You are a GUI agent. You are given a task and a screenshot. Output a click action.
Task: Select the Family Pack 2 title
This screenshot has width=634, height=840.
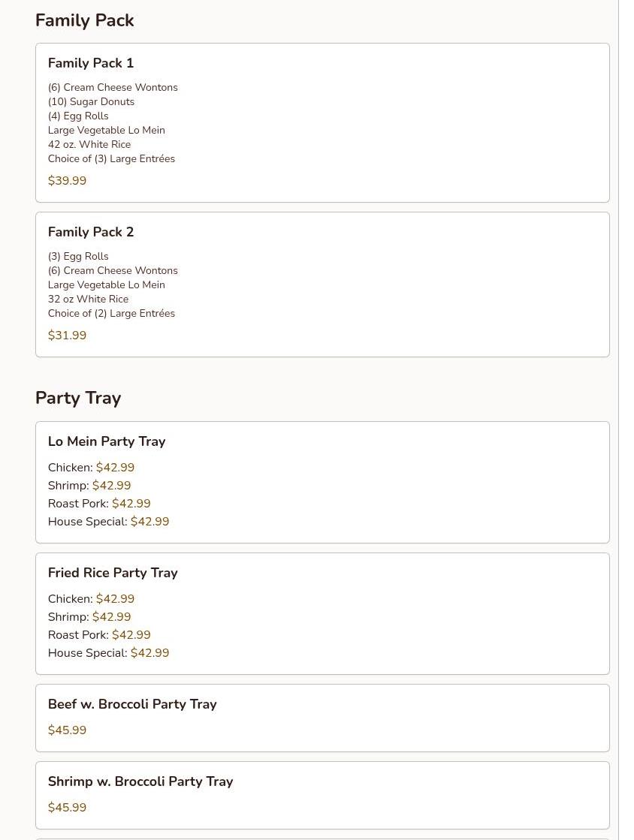(91, 232)
